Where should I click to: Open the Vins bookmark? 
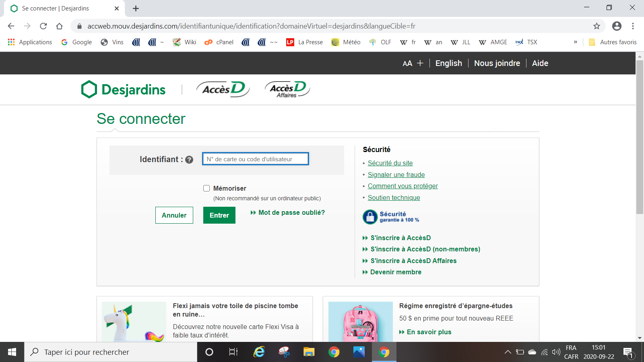coord(112,42)
